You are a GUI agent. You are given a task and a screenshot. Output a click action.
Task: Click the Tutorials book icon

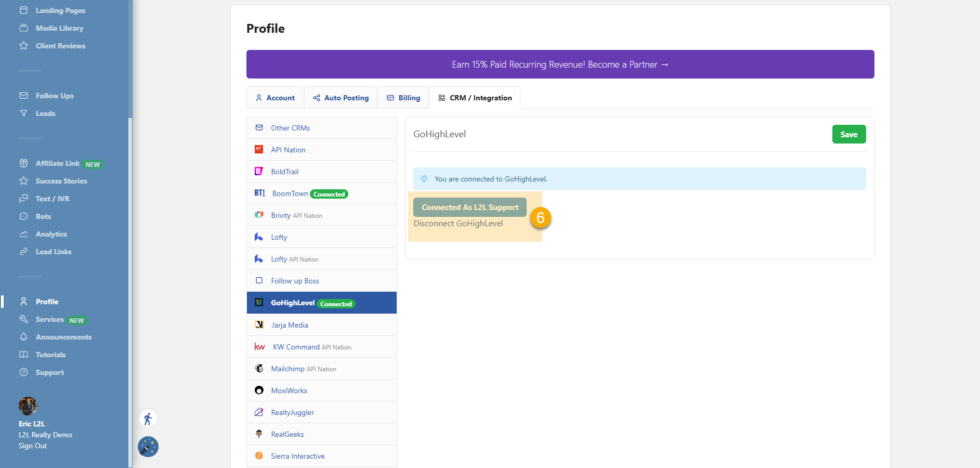(x=23, y=355)
